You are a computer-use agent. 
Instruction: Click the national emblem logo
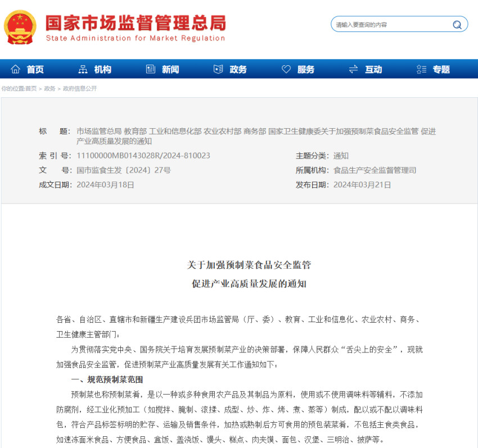21,24
